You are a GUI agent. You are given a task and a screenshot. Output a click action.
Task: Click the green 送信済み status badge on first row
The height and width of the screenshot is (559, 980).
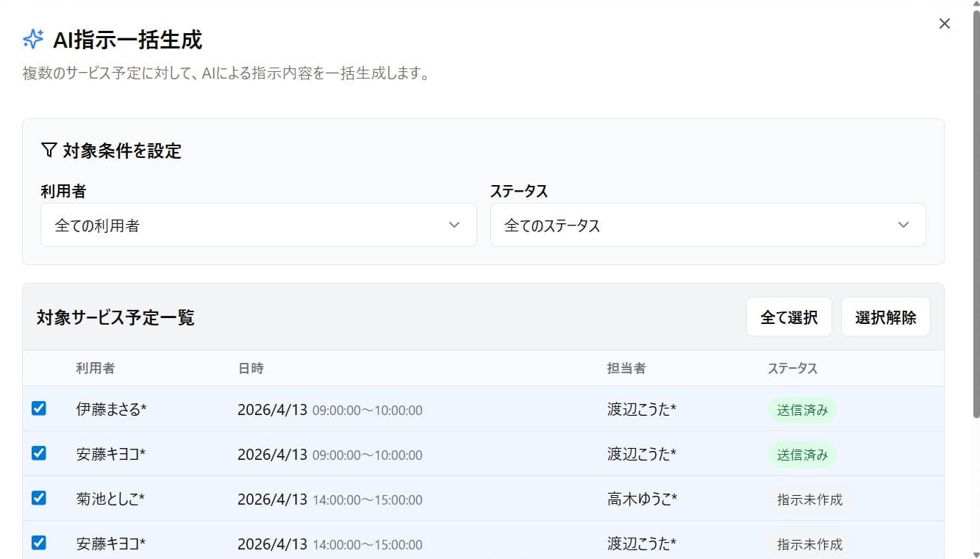(802, 410)
